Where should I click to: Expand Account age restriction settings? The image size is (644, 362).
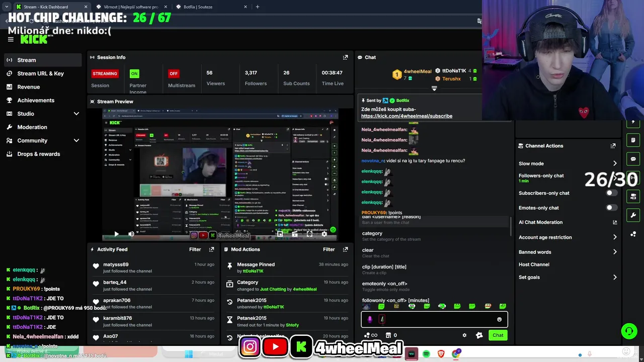coord(615,237)
